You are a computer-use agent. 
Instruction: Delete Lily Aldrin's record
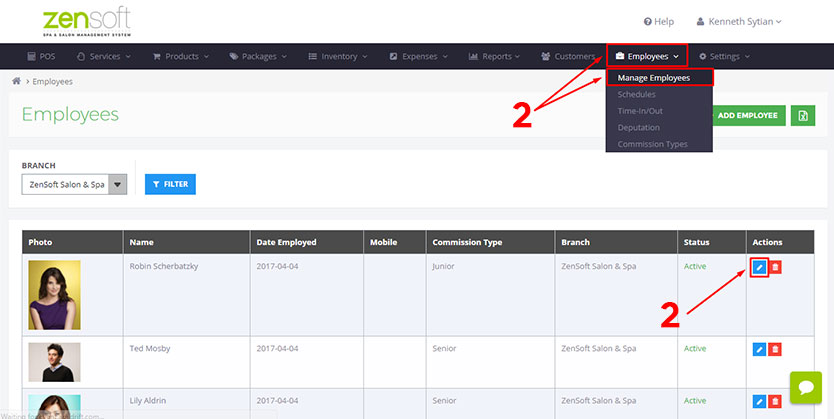pos(775,401)
